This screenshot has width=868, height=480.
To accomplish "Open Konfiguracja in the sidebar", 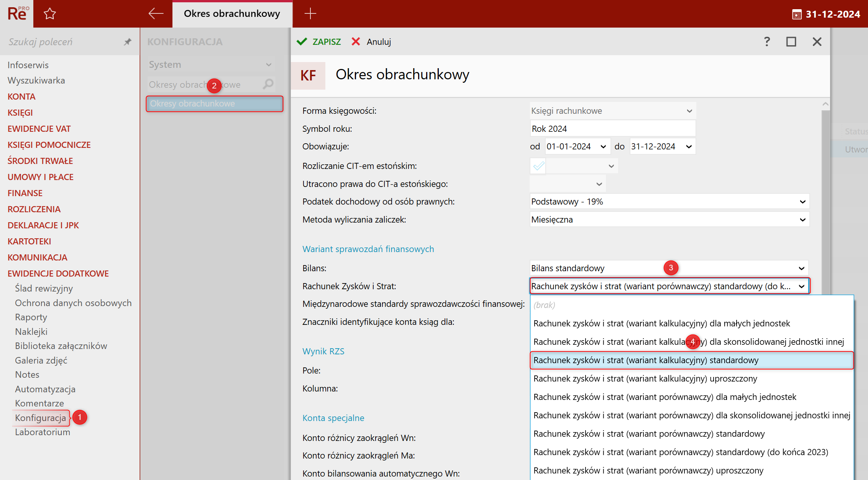I will pyautogui.click(x=41, y=418).
